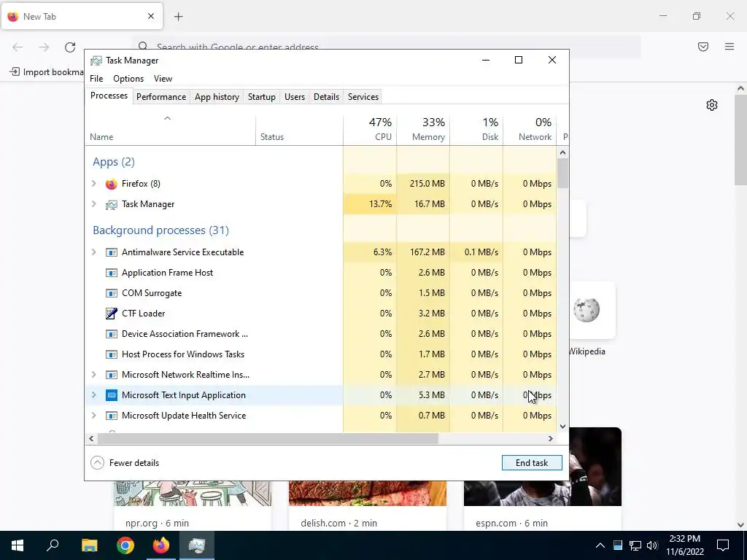Click the process list up scroll arrow

click(x=562, y=153)
